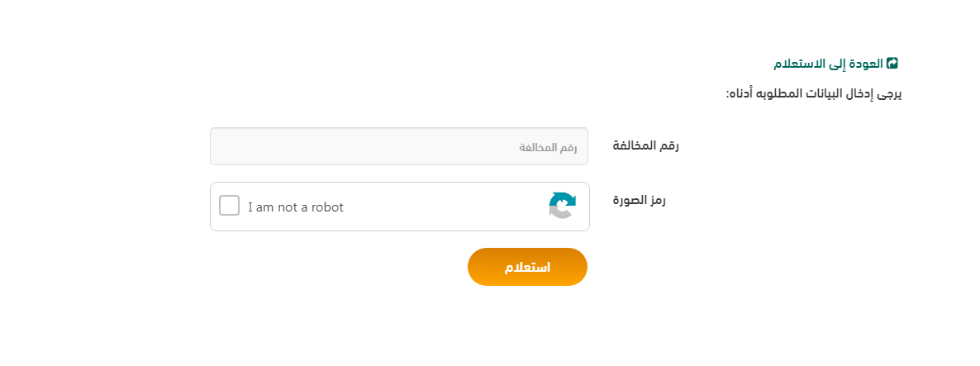Screen dimensions: 980x366
Task: Click the reCAPTCHA refresh logo icon
Action: pyautogui.click(x=562, y=206)
